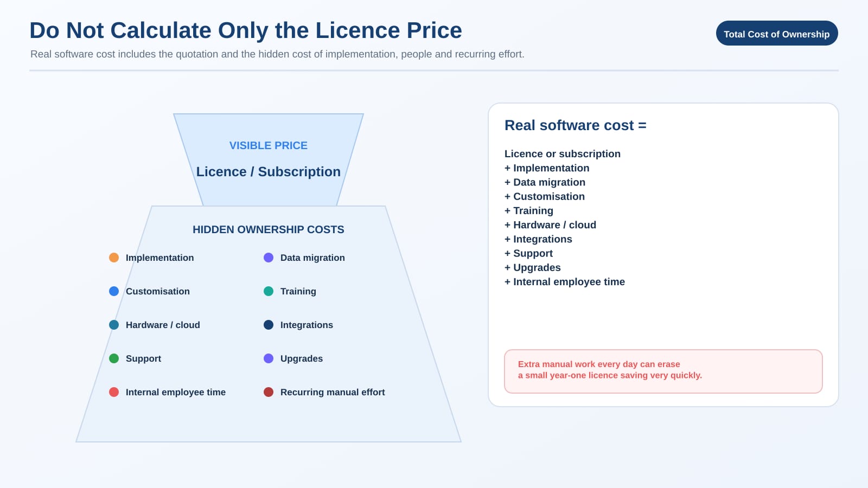Viewport: 868px width, 488px height.
Task: Click the orange dot beside Implementation
Action: pos(114,258)
